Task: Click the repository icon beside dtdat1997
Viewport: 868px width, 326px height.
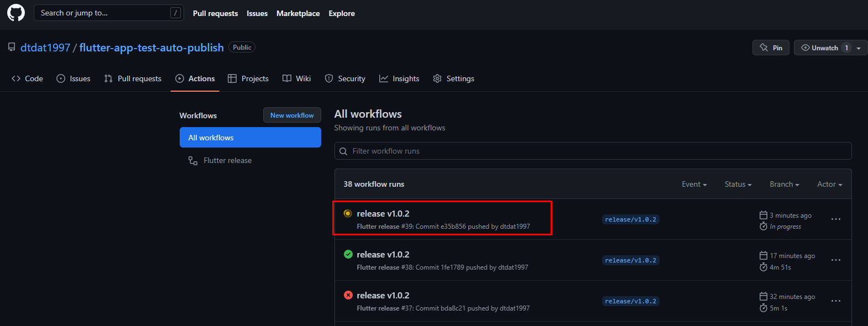Action: [12, 48]
